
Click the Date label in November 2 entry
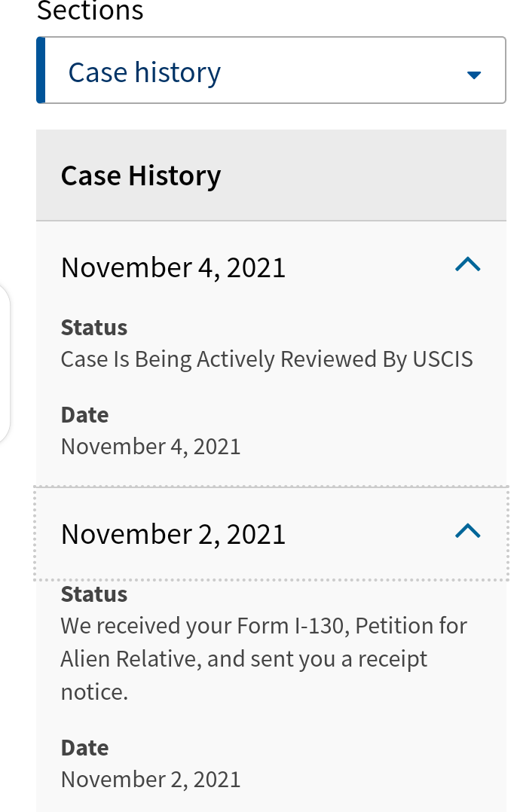pos(84,748)
